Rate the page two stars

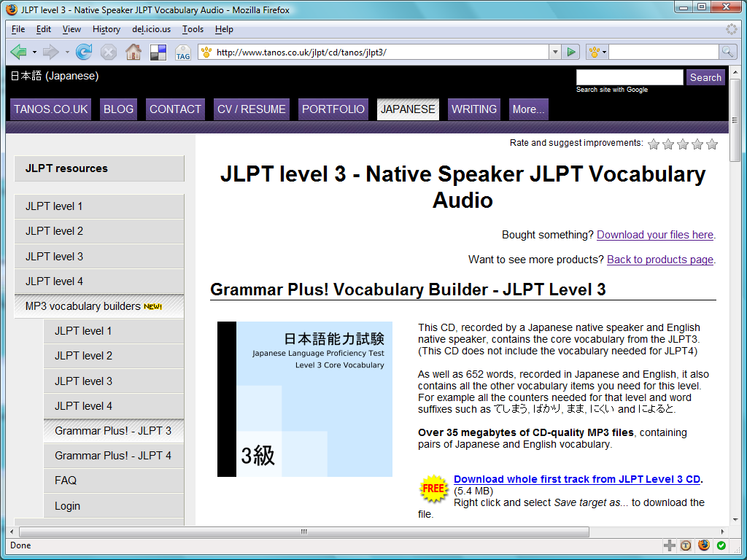pos(668,144)
